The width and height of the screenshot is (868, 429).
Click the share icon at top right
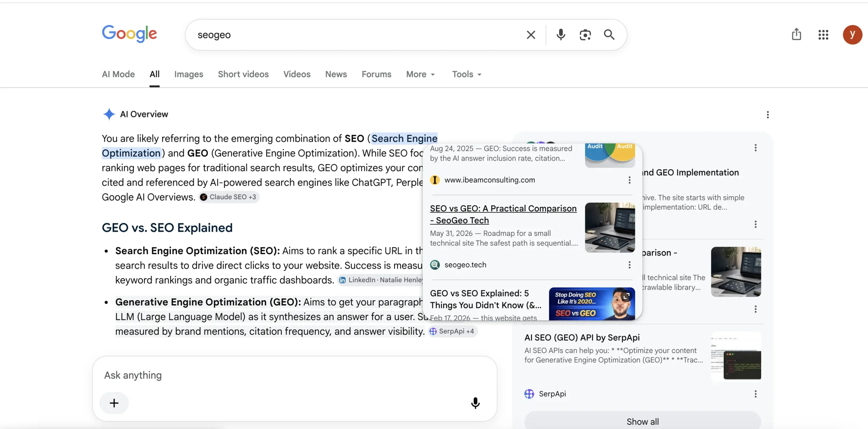coord(796,34)
